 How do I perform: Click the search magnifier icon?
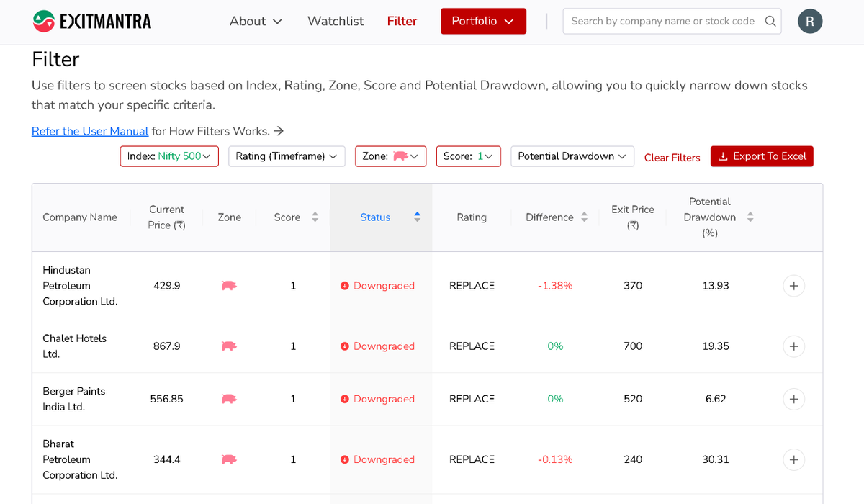(770, 21)
